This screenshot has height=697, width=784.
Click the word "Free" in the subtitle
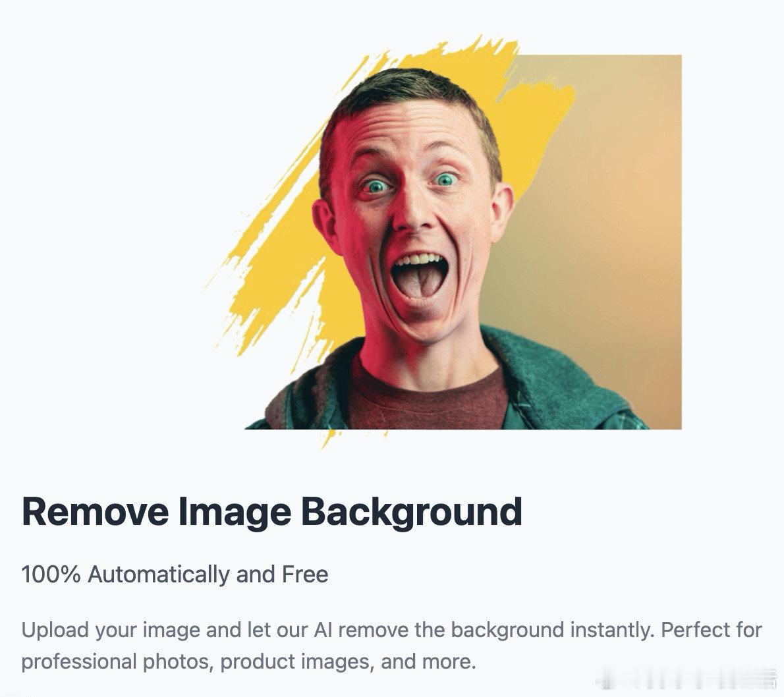pyautogui.click(x=305, y=574)
